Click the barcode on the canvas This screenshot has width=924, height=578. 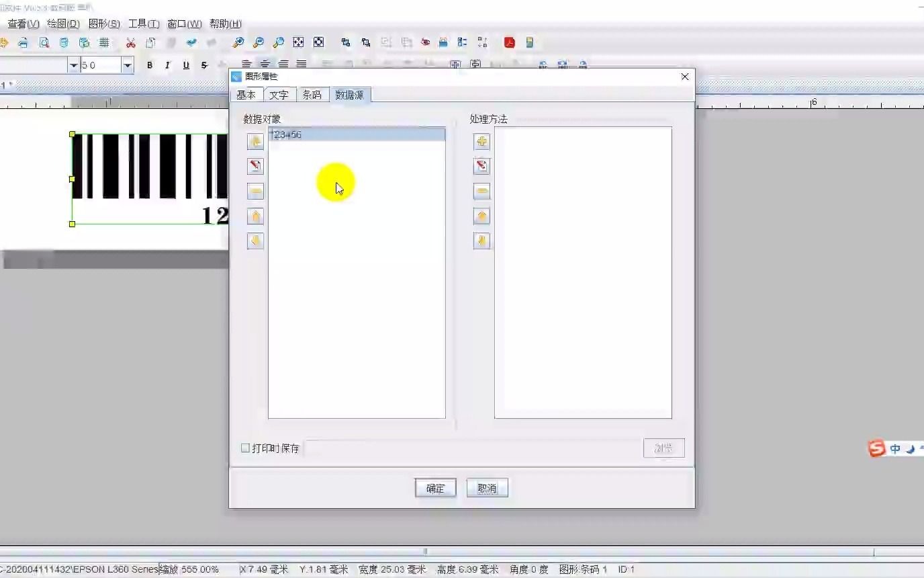coord(150,179)
